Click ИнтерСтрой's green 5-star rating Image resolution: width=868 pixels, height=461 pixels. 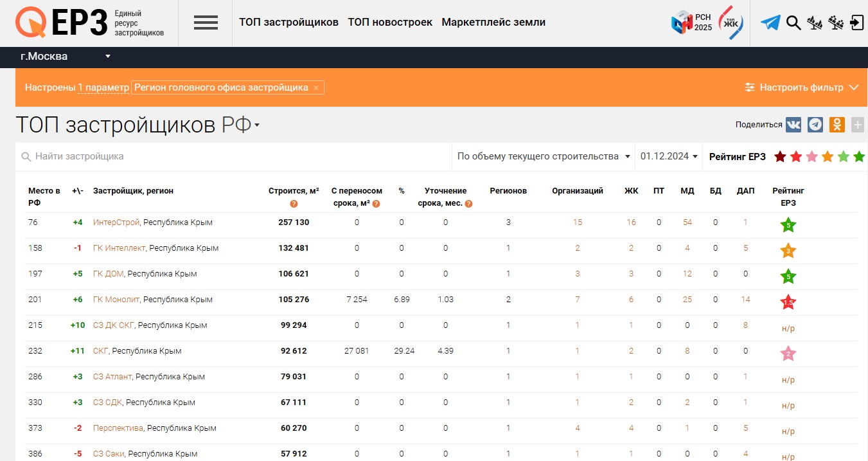click(x=788, y=226)
